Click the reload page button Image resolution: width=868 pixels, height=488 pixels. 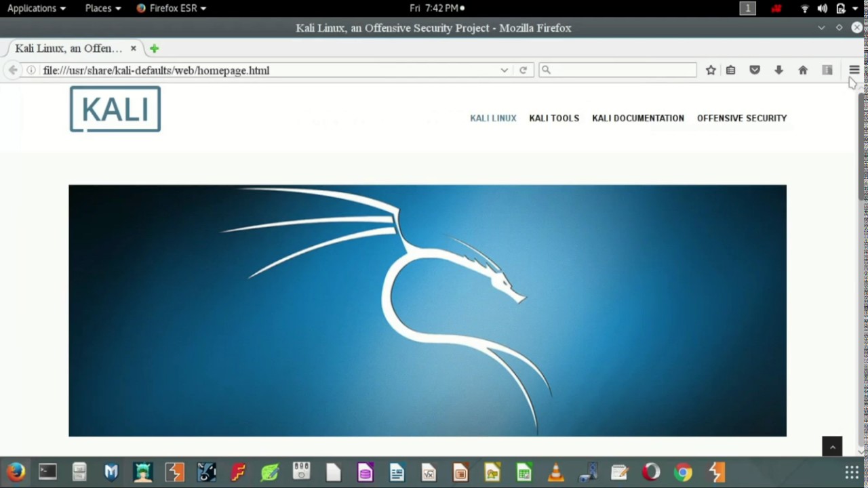click(x=523, y=70)
